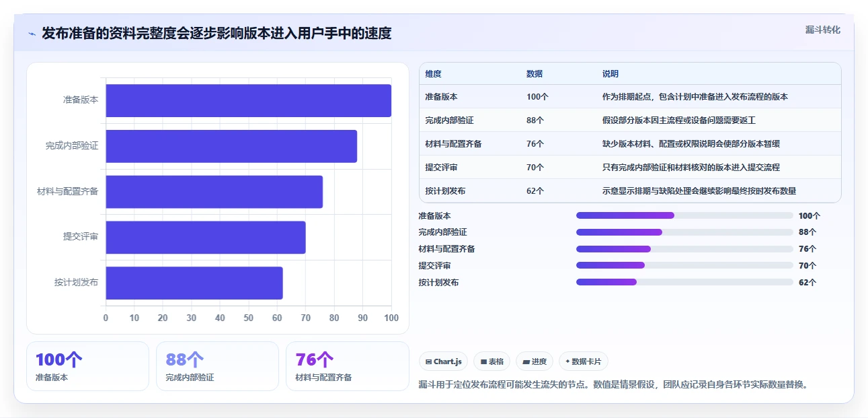Click the 完成内部验证 bar in the chart

click(x=231, y=146)
